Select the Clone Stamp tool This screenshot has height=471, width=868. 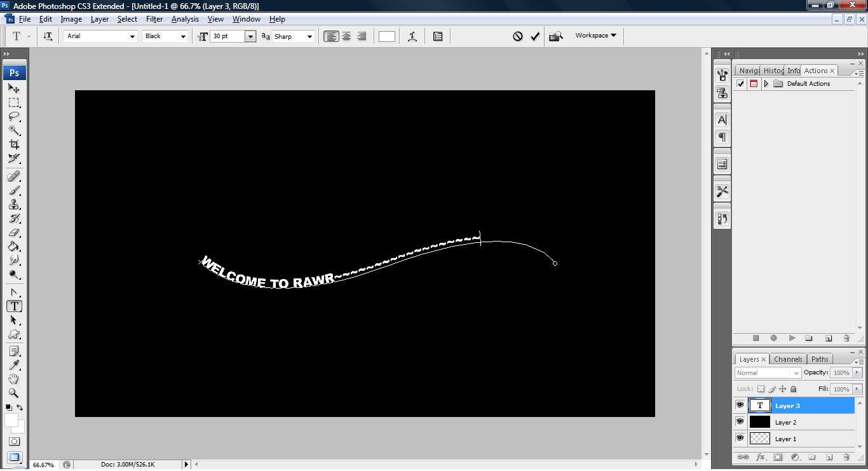pos(14,204)
